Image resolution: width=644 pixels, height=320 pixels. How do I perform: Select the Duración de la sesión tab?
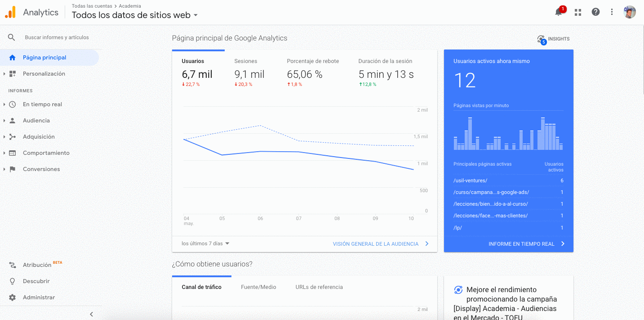pyautogui.click(x=386, y=72)
